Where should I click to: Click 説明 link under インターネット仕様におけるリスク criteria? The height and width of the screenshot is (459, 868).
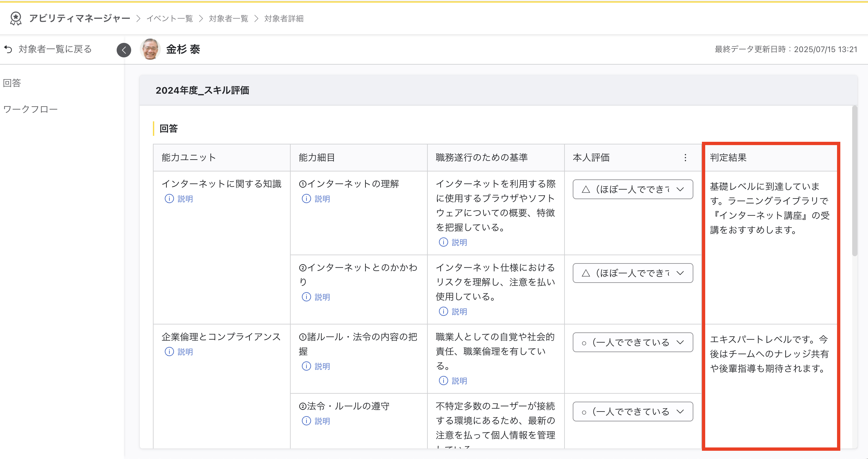(459, 311)
